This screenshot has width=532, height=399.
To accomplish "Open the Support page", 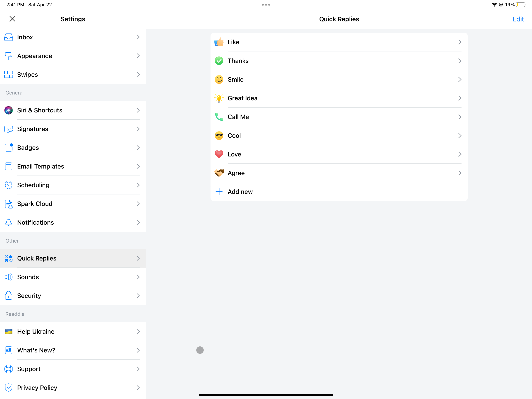I will pos(73,369).
